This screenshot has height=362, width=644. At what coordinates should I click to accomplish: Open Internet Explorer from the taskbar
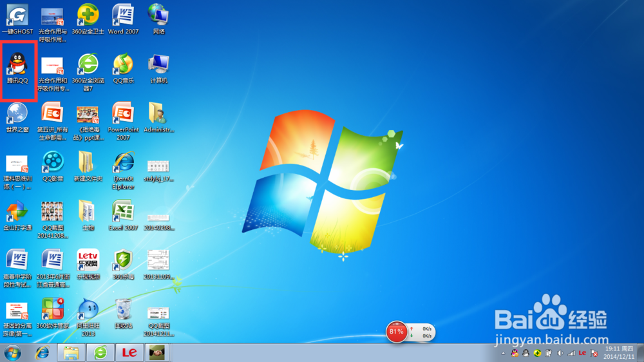click(x=43, y=353)
